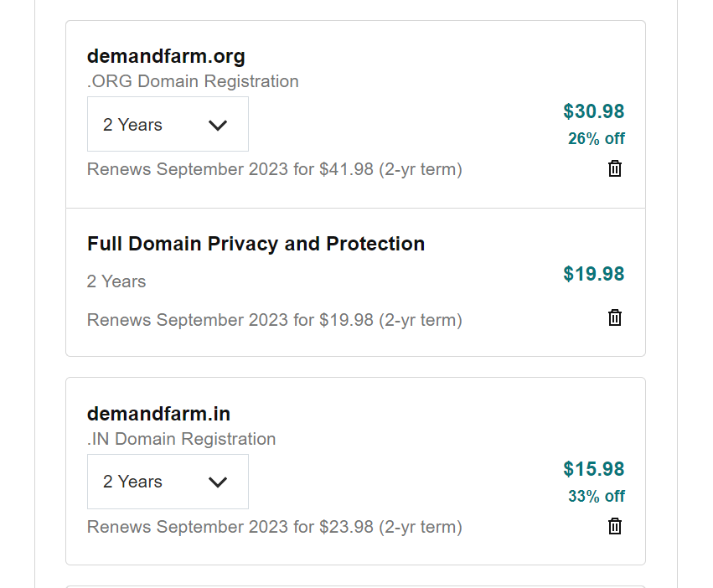
Task: Click renewal note showing $23.98 2-yr term
Action: point(275,527)
